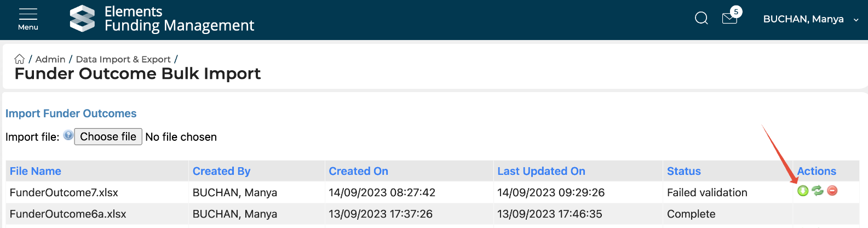The width and height of the screenshot is (868, 228).
Task: Navigate to Admin breadcrumb link
Action: (x=50, y=59)
